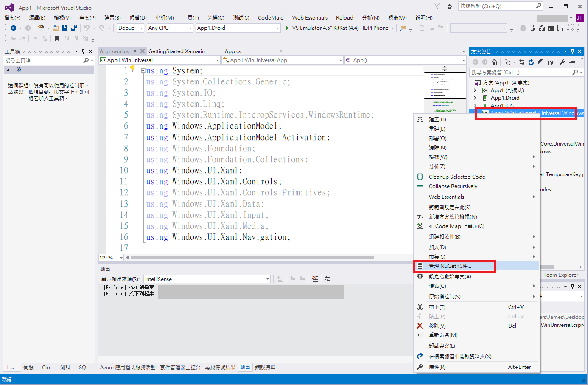Select 重建(E) in context menu
The height and width of the screenshot is (385, 588).
(x=476, y=129)
